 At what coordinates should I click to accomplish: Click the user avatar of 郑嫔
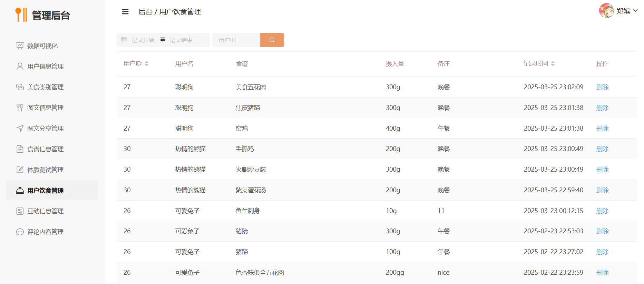click(606, 11)
